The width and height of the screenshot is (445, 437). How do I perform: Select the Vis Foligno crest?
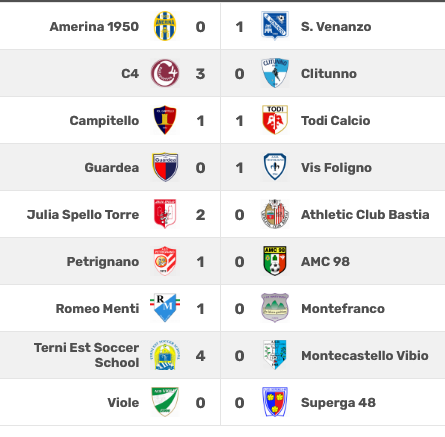point(275,167)
